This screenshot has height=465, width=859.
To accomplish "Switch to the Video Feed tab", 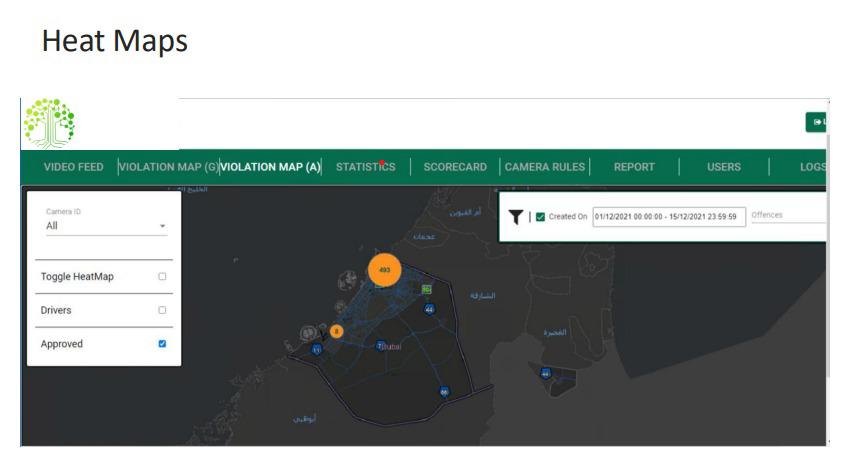I will [x=74, y=167].
